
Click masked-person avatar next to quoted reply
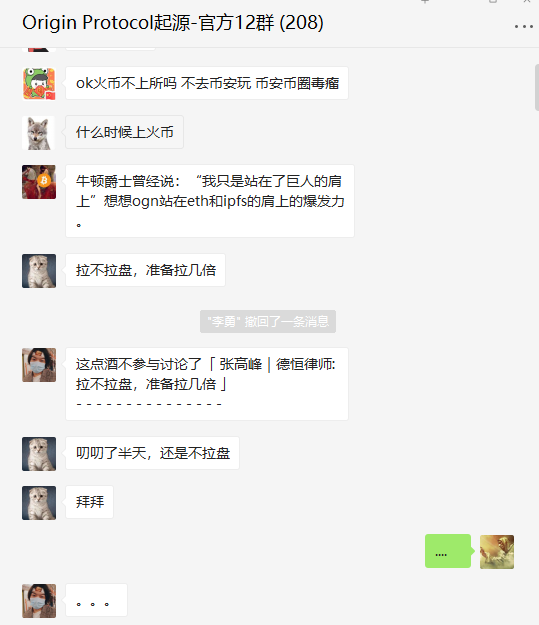(39, 365)
